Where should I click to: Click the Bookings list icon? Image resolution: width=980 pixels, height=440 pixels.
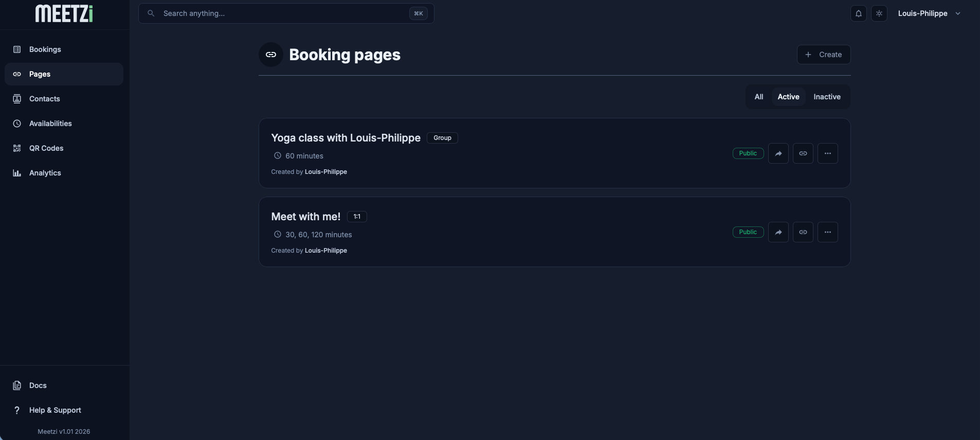(17, 49)
